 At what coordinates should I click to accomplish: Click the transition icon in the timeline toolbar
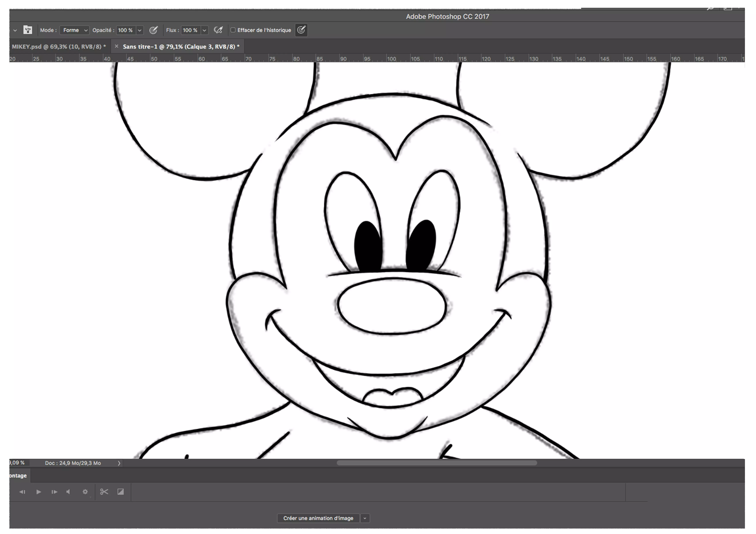coord(121,492)
